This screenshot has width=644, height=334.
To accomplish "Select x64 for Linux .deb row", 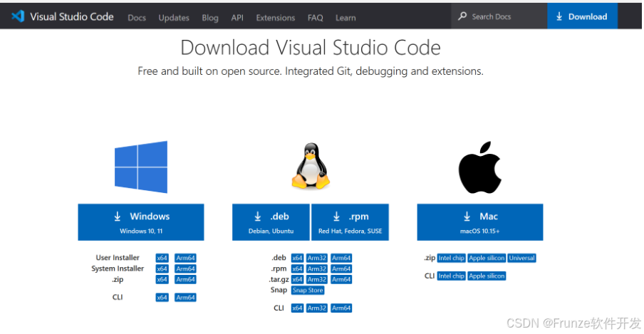I will click(297, 258).
